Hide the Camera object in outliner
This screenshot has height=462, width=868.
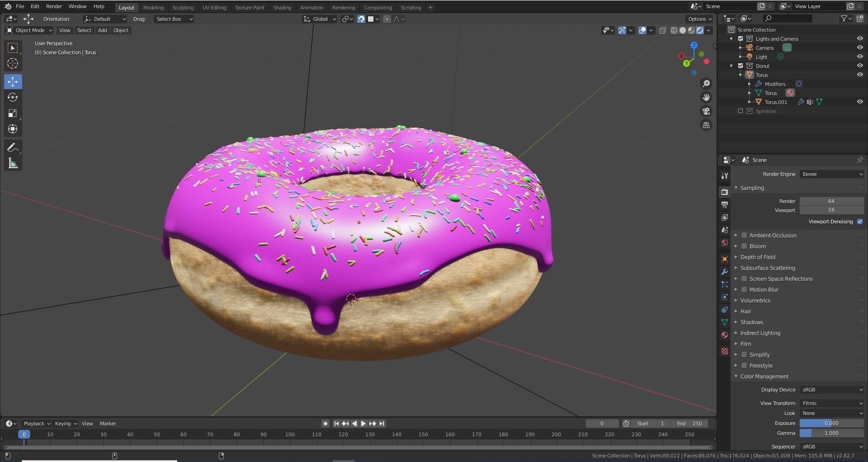tap(860, 48)
